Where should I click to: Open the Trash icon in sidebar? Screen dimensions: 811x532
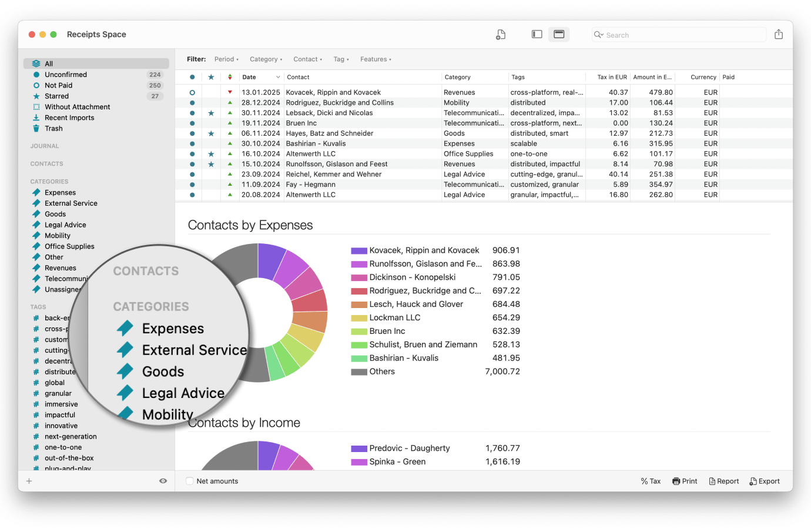pyautogui.click(x=35, y=128)
